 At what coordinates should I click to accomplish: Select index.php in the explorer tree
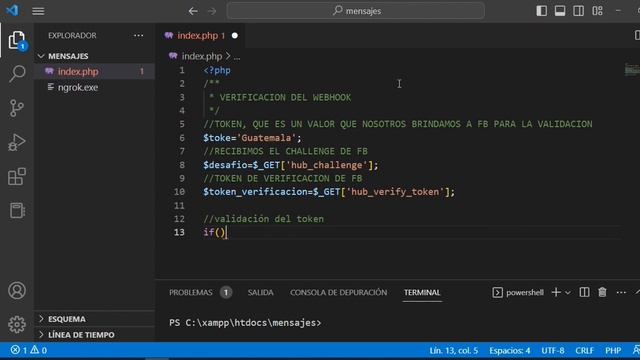pyautogui.click(x=94, y=71)
